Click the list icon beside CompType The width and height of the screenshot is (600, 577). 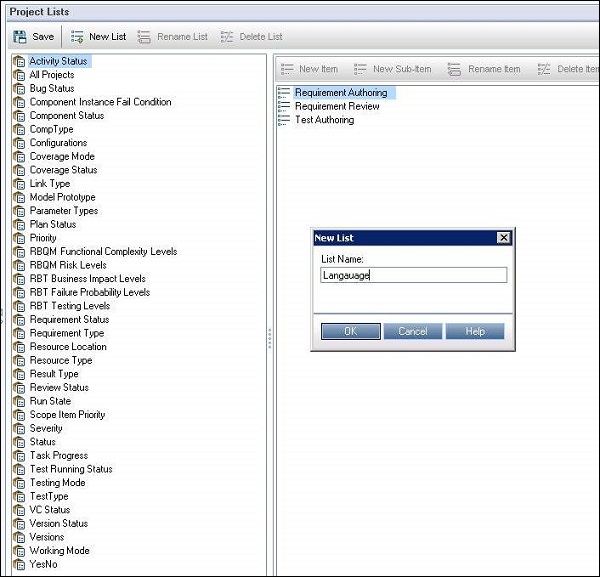tap(19, 130)
